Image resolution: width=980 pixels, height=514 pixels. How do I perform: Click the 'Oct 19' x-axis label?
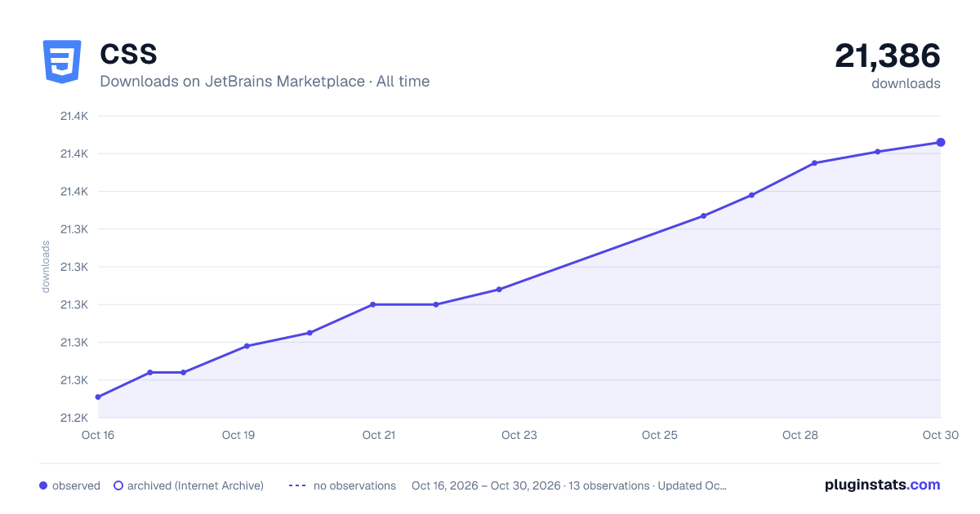tap(238, 435)
